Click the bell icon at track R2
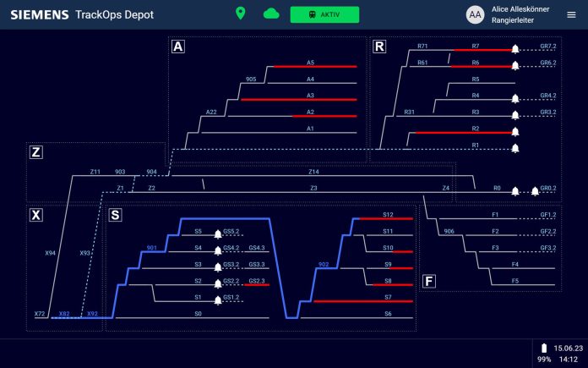The height and width of the screenshot is (368, 588). pos(515,131)
